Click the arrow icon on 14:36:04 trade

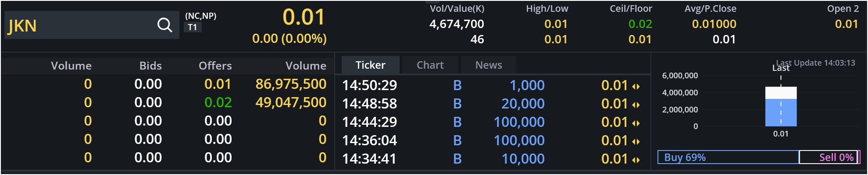click(x=636, y=142)
